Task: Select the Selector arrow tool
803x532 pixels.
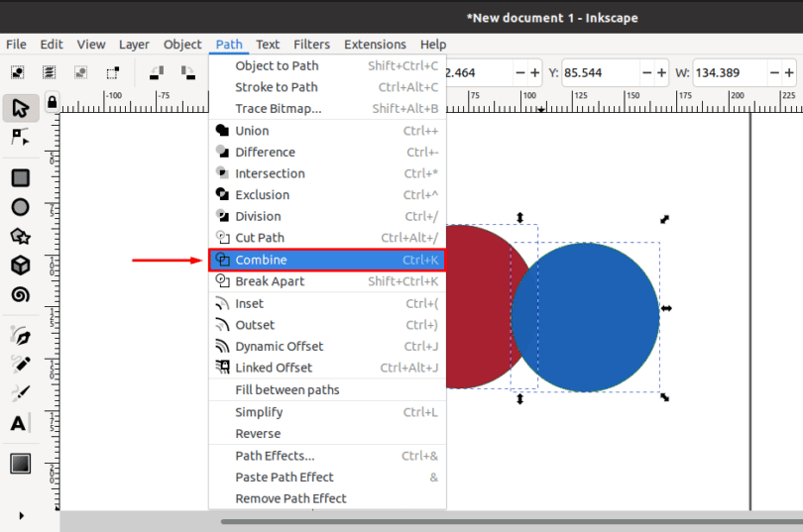Action: pyautogui.click(x=21, y=108)
